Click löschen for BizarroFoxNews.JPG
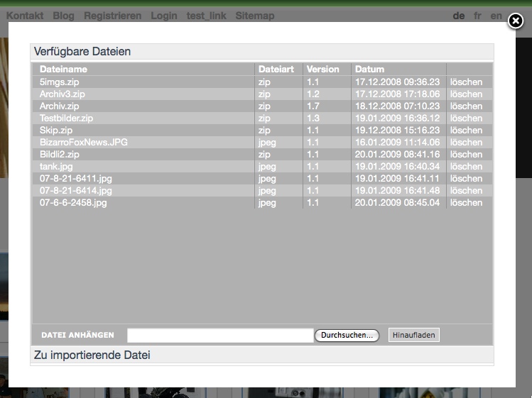The image size is (532, 398). tap(466, 143)
